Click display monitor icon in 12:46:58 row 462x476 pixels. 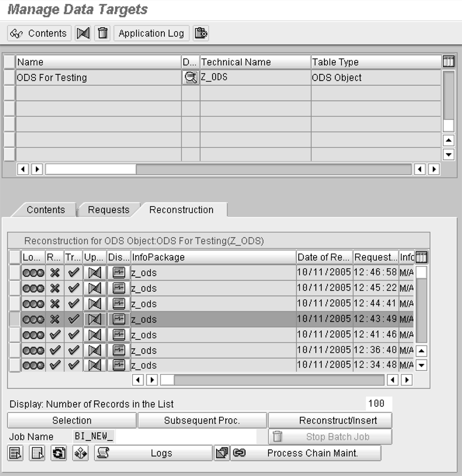119,273
